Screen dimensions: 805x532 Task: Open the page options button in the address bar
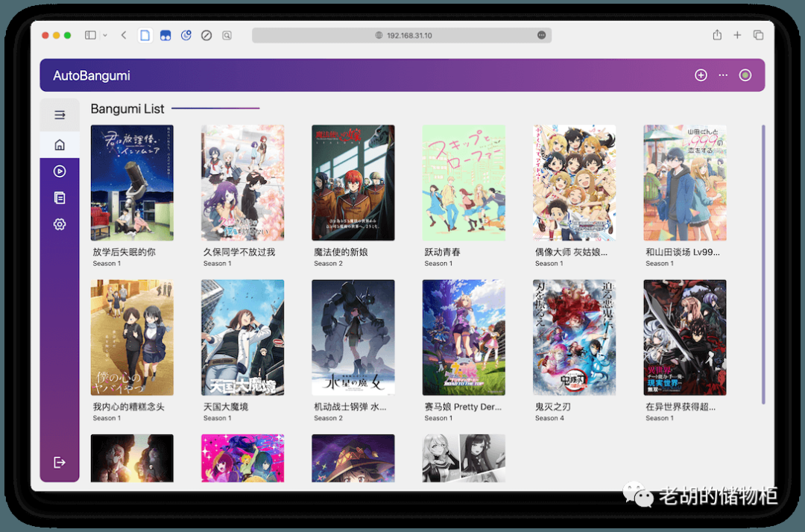tap(541, 35)
